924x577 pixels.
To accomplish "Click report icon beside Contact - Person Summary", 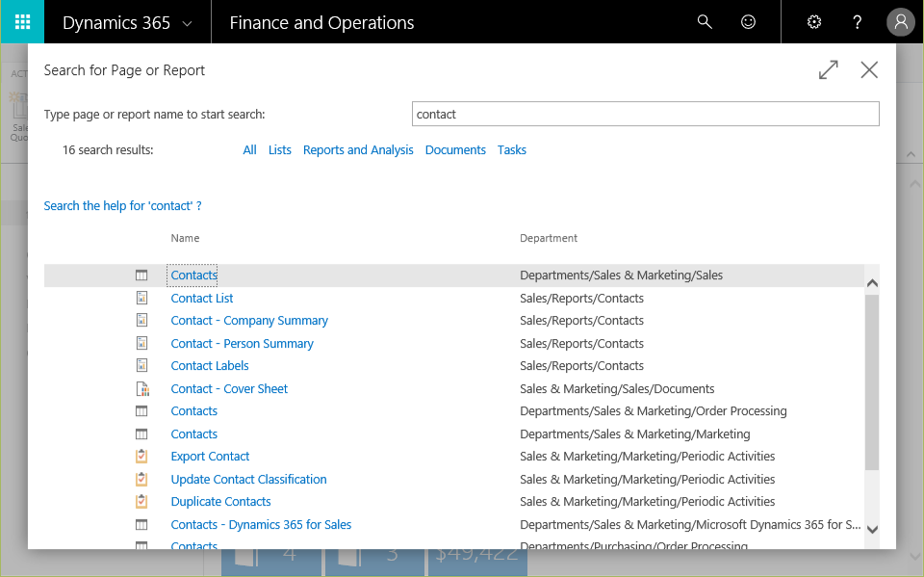I will pyautogui.click(x=141, y=343).
